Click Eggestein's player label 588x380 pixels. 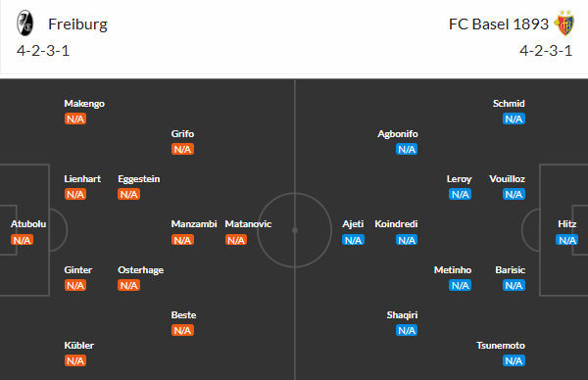(139, 179)
